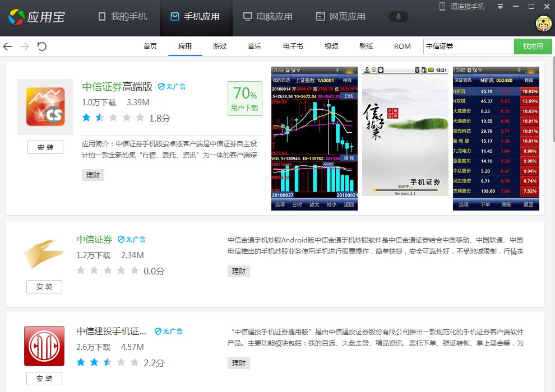Go forward with the right arrow
The height and width of the screenshot is (392, 555).
click(25, 46)
